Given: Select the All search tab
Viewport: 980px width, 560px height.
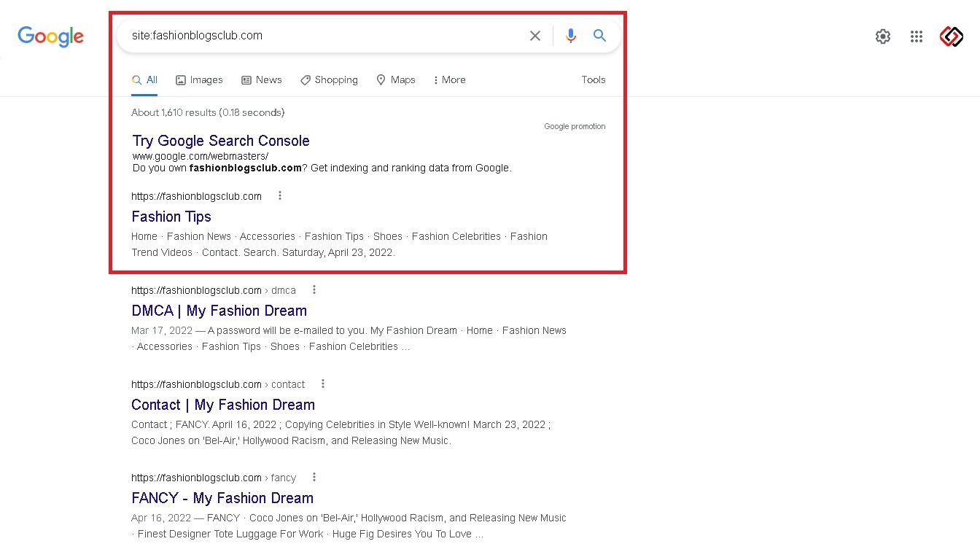Looking at the screenshot, I should 144,80.
